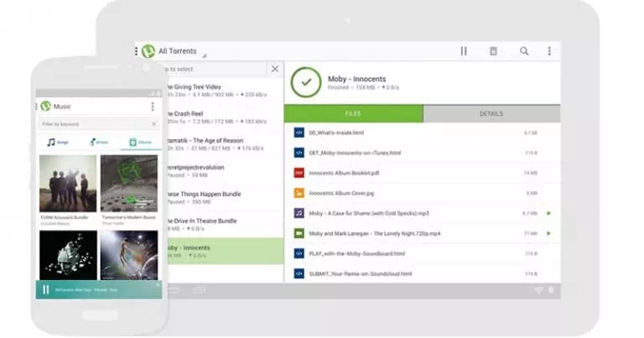644x338 pixels.
Task: Select the secretprojectrevolution torrent
Action: (225, 171)
